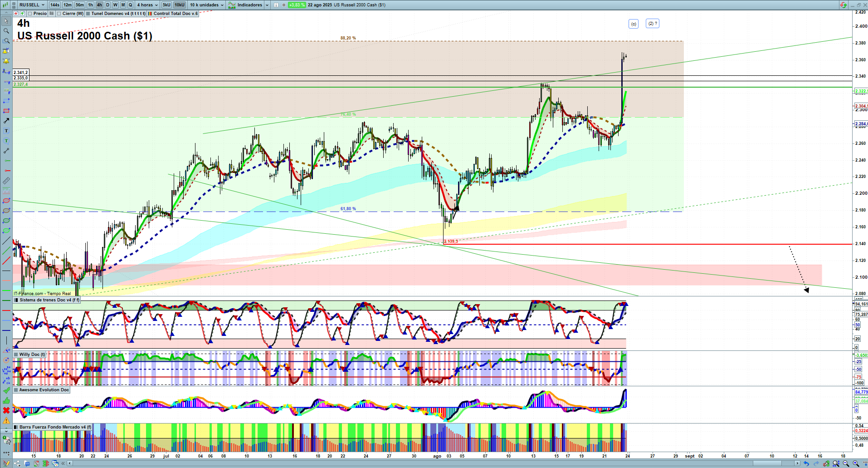Click the red cross delete icon
This screenshot has height=468, width=868.
point(6,410)
